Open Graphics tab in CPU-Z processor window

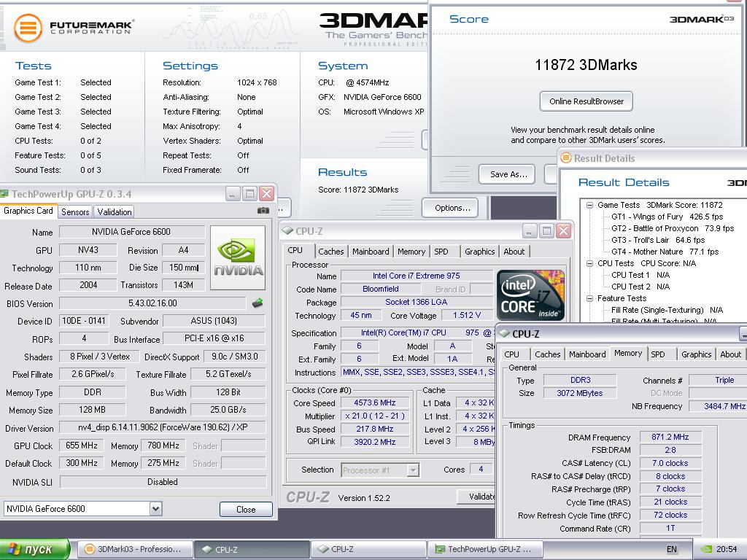[x=480, y=252]
